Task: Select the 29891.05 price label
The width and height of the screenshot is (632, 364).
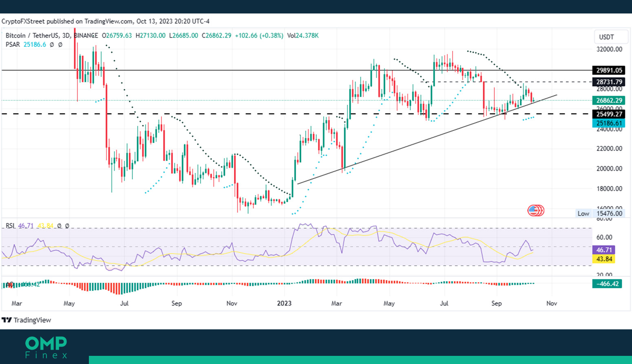Action: coord(608,70)
